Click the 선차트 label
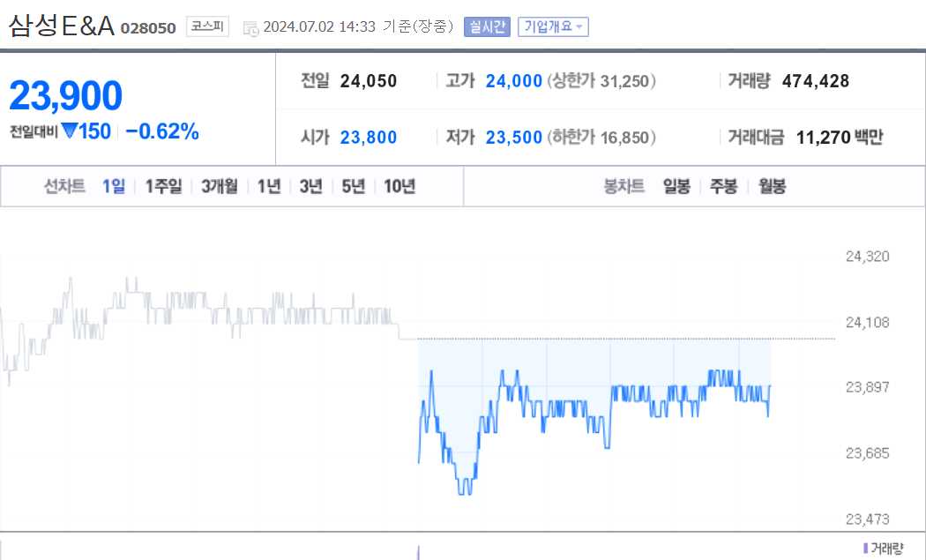Image resolution: width=926 pixels, height=560 pixels. coord(65,187)
